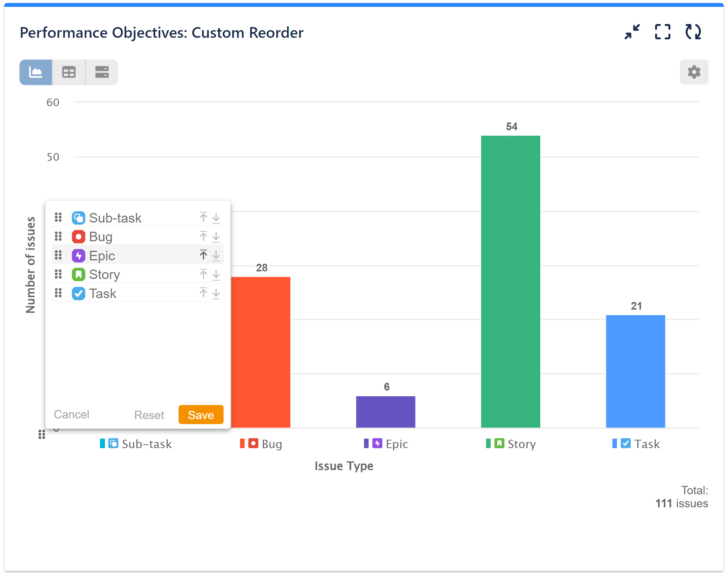Click the Bug icon in the reorder list

78,237
